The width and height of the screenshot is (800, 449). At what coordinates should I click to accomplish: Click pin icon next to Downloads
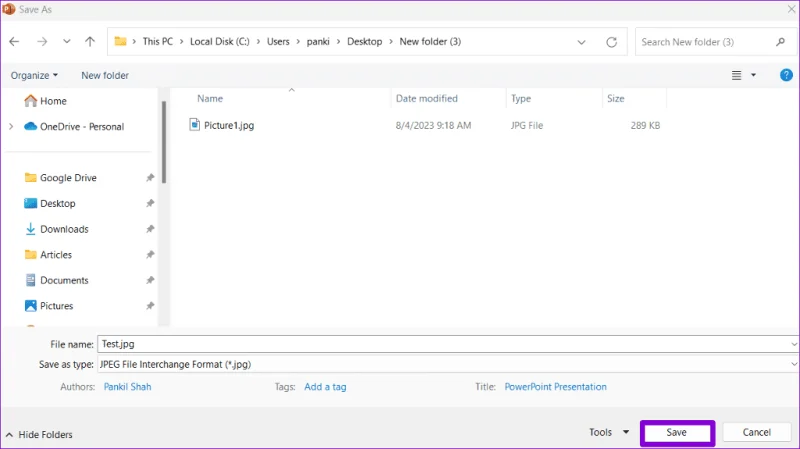[150, 229]
